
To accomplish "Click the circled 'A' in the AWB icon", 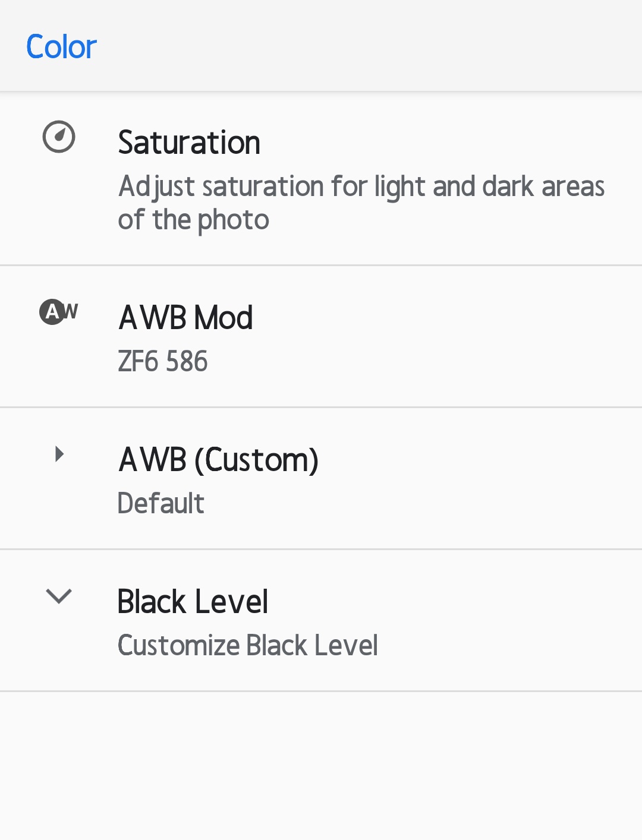I will 52,312.
